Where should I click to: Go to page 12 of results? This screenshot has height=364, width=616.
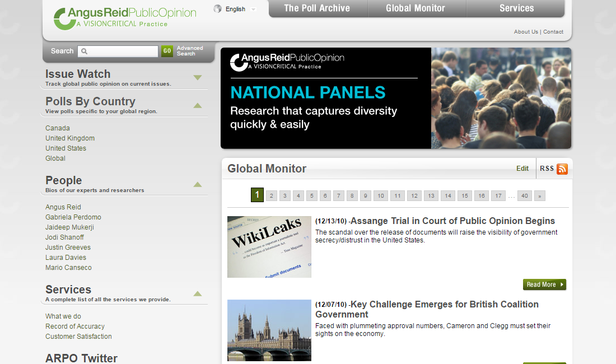tap(414, 195)
